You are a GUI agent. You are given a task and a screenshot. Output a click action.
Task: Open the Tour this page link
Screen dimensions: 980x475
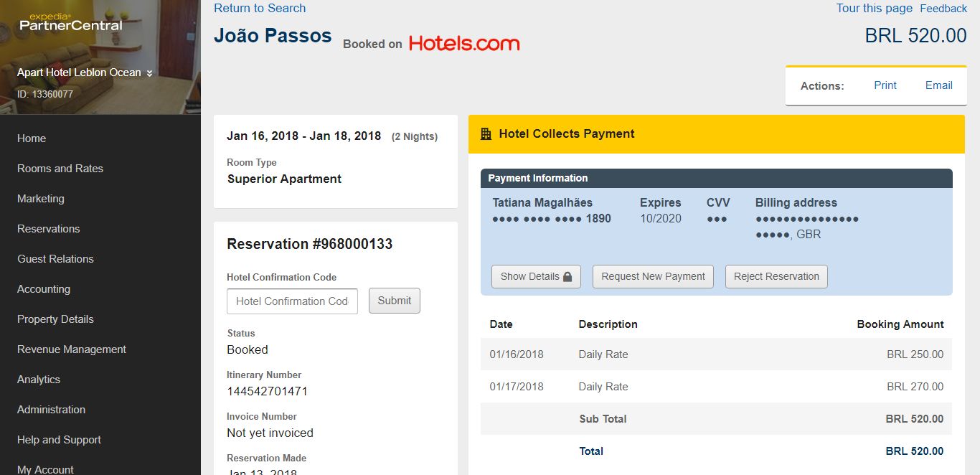(x=874, y=9)
